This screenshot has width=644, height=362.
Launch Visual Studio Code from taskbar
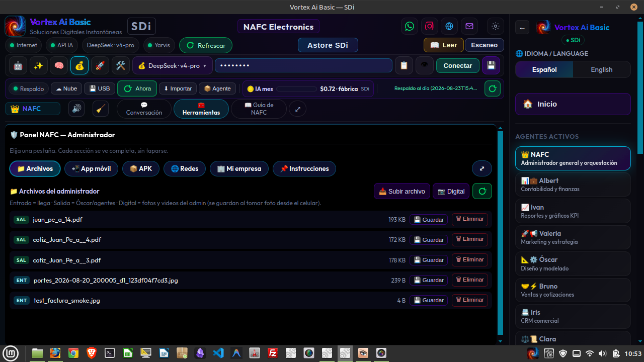(218, 353)
